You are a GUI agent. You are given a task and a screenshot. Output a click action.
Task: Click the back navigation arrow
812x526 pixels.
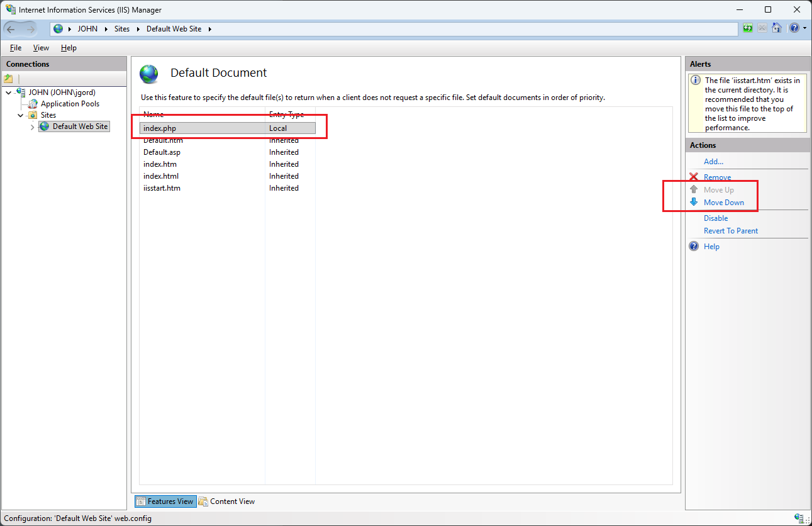coord(11,29)
